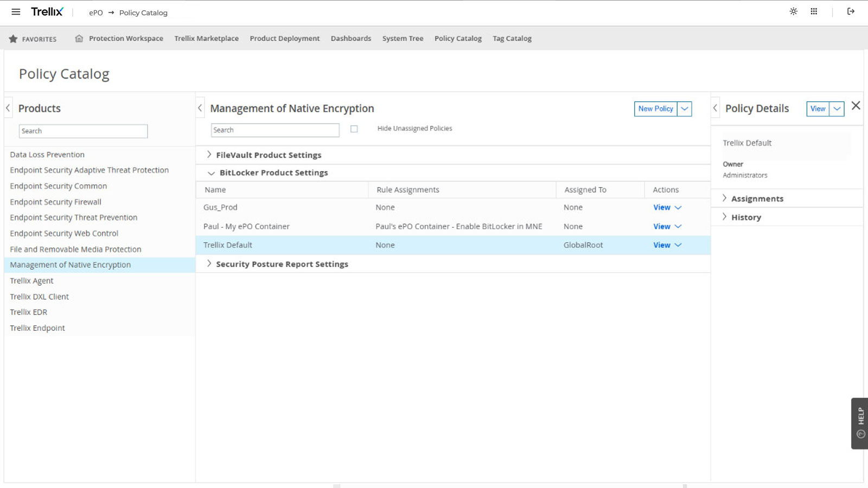Open the Policy Details View dropdown arrow

[x=837, y=109]
